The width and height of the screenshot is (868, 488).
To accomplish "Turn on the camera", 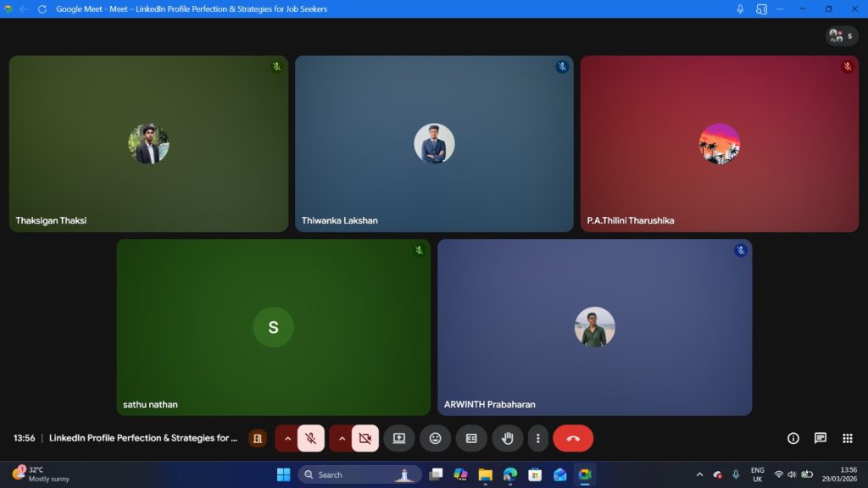I will click(x=365, y=438).
